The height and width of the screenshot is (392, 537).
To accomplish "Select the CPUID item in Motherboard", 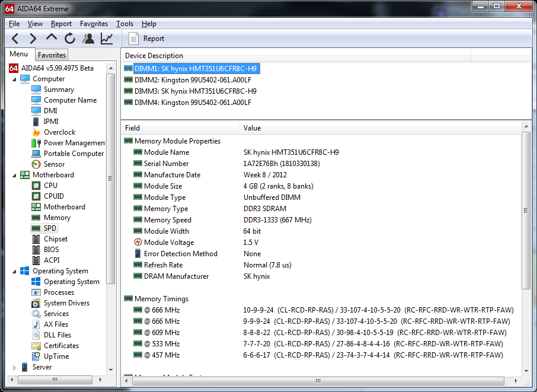I will (53, 196).
